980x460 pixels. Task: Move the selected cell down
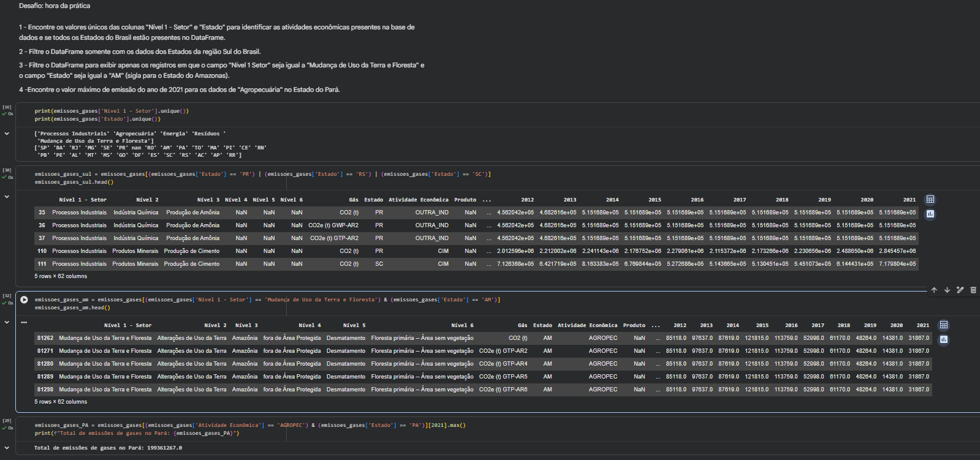947,290
